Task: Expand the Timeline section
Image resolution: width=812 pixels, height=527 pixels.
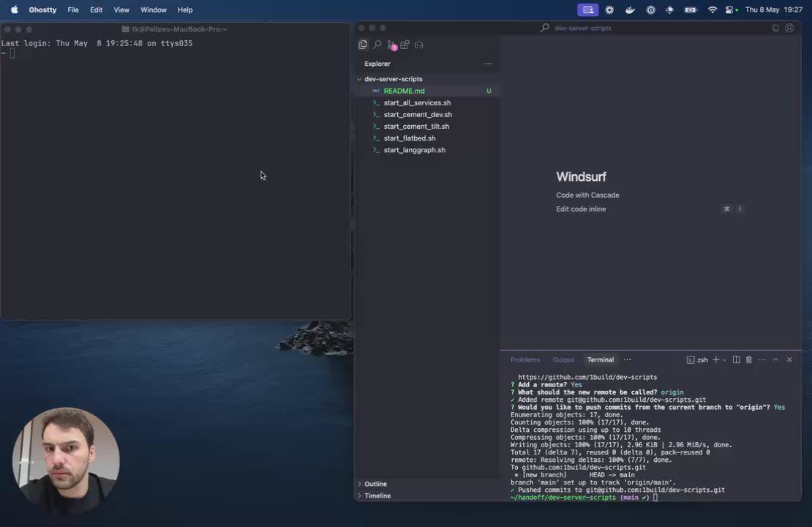Action: pos(377,496)
